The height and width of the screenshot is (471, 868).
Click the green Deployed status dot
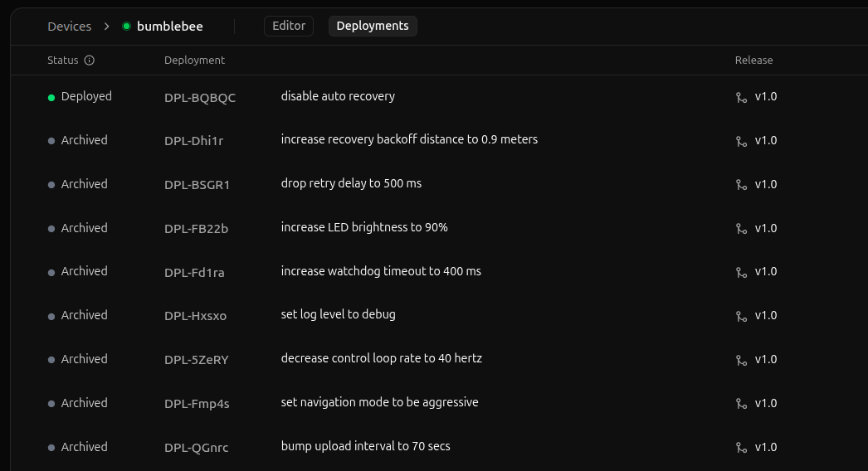coord(51,97)
